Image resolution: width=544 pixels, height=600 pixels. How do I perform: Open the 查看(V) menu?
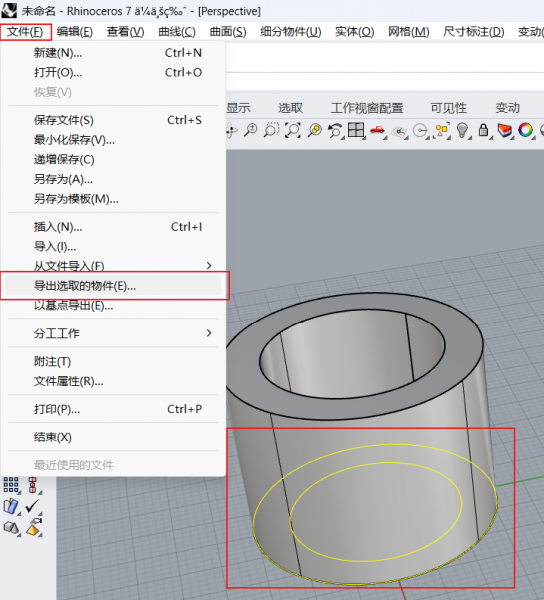(125, 31)
